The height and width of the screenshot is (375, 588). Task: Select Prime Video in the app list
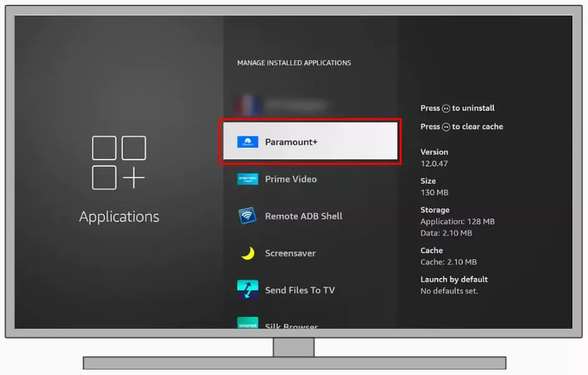click(310, 179)
